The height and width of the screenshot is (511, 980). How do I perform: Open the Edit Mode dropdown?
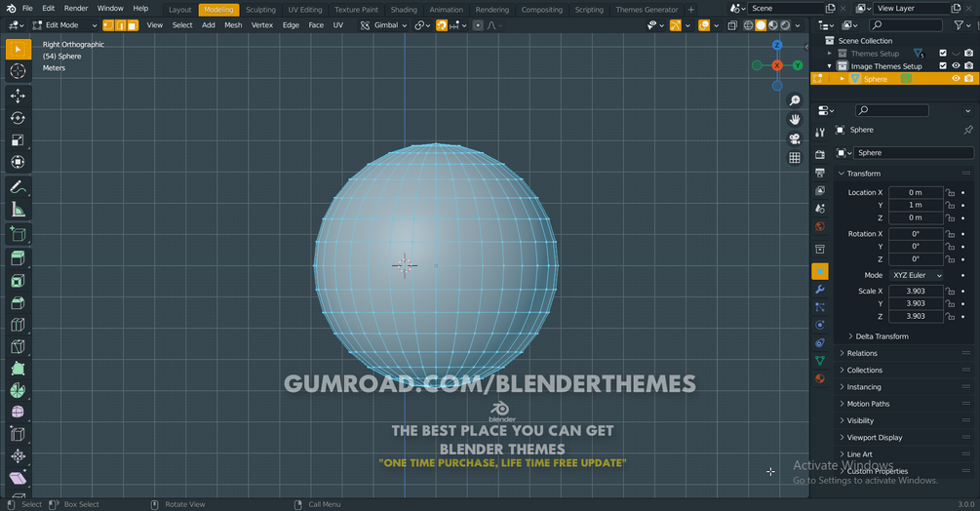[65, 25]
